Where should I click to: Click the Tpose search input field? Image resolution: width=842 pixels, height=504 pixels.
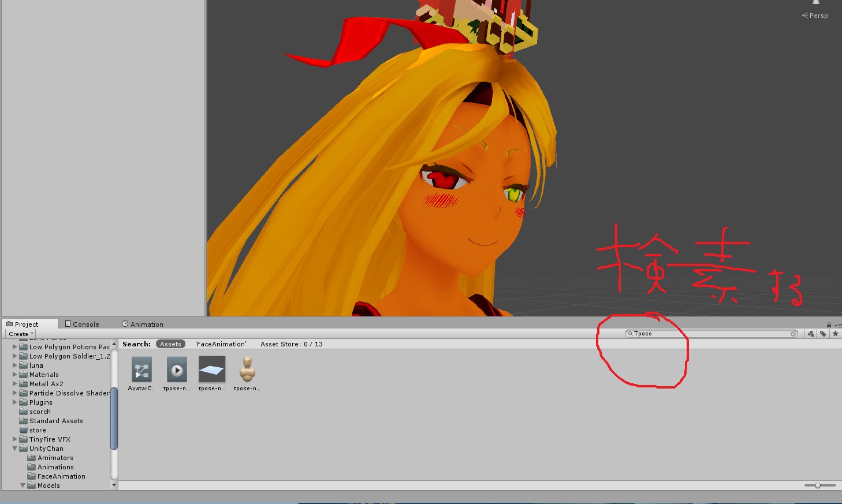coord(711,334)
